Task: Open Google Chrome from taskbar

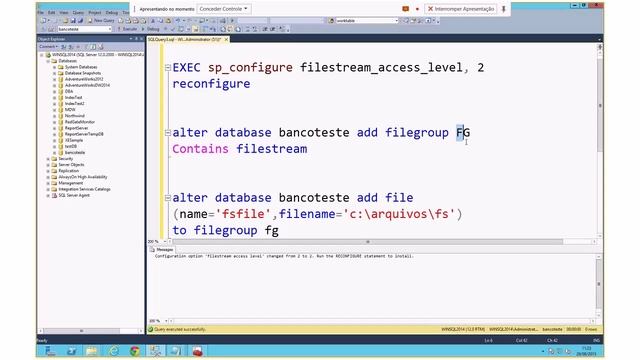Action: pos(134,350)
